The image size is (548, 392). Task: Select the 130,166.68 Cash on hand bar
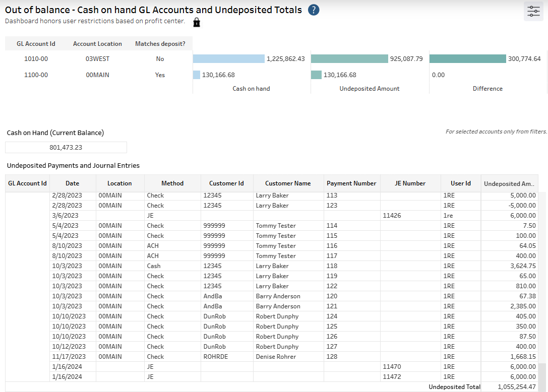197,75
